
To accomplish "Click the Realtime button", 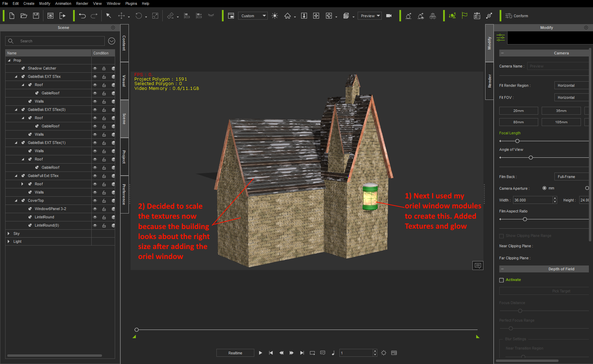I will [235, 353].
